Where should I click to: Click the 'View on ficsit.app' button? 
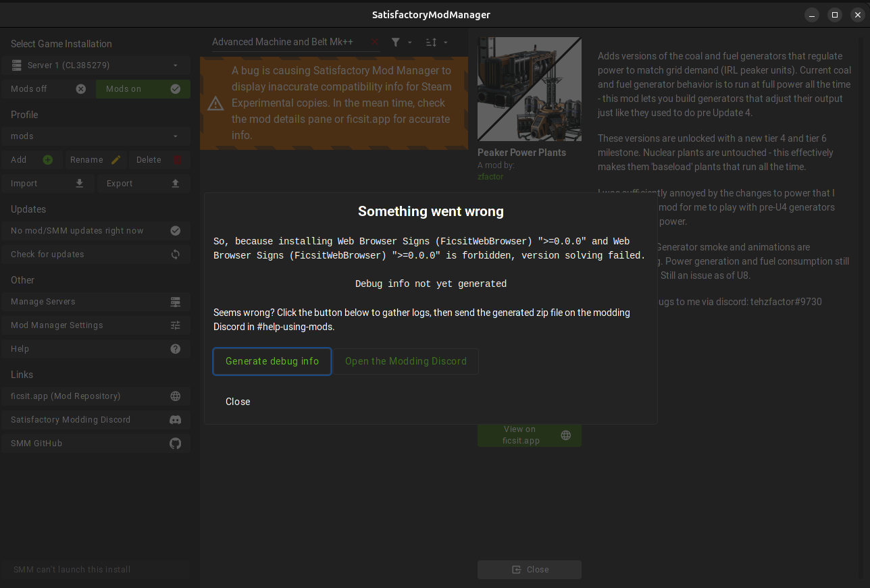pyautogui.click(x=530, y=435)
